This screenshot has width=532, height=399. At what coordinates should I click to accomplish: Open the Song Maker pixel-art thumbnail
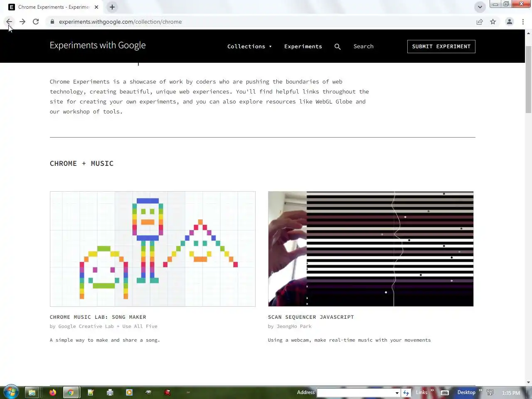tap(153, 249)
